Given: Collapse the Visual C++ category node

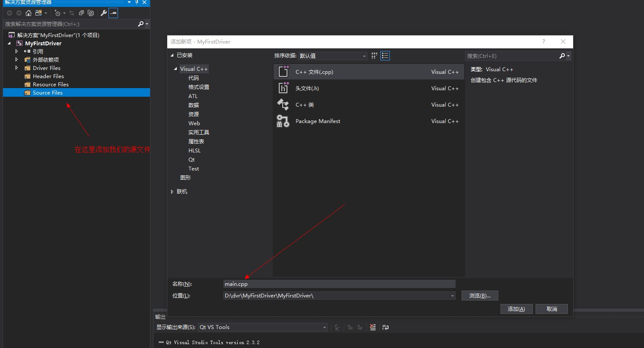Looking at the screenshot, I should click(x=175, y=69).
